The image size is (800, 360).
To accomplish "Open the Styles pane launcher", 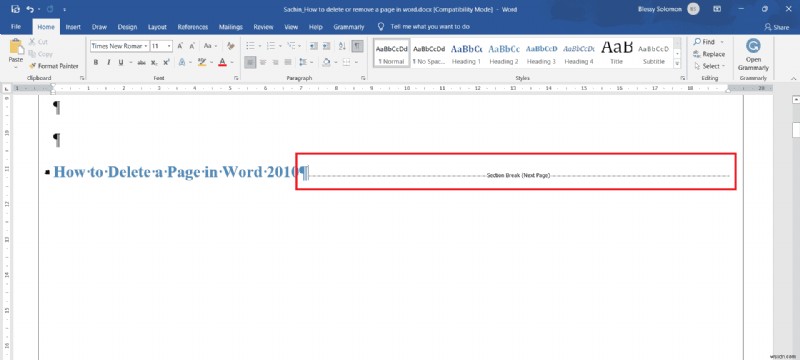I will pyautogui.click(x=683, y=79).
